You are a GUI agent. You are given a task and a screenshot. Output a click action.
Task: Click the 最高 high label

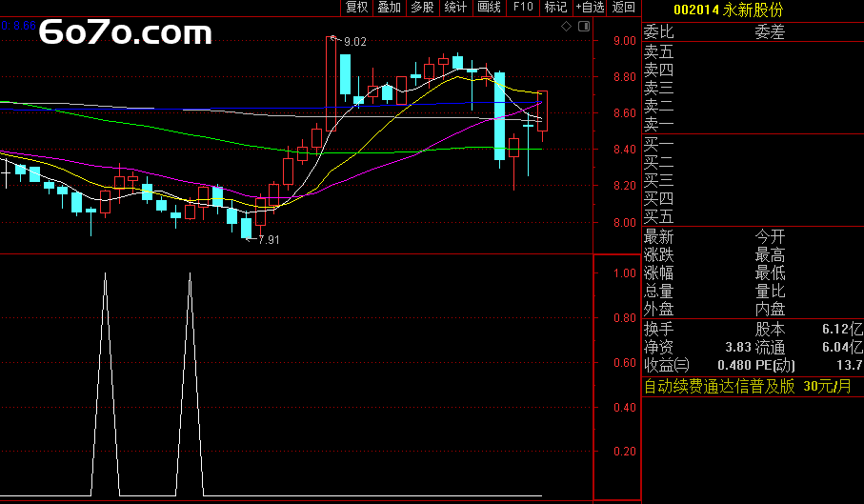tap(770, 255)
